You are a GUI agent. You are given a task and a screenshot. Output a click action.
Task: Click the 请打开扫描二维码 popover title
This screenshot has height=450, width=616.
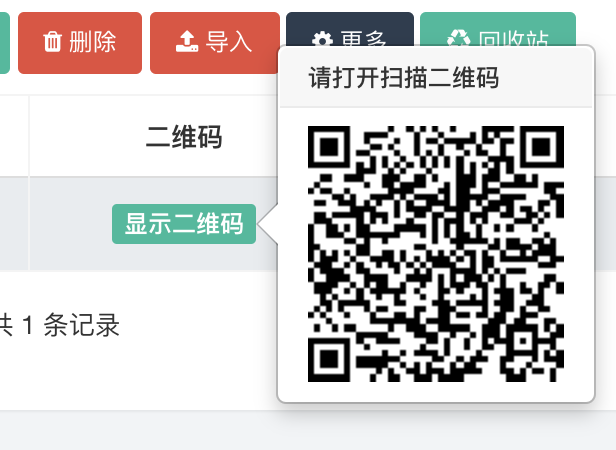click(x=403, y=77)
